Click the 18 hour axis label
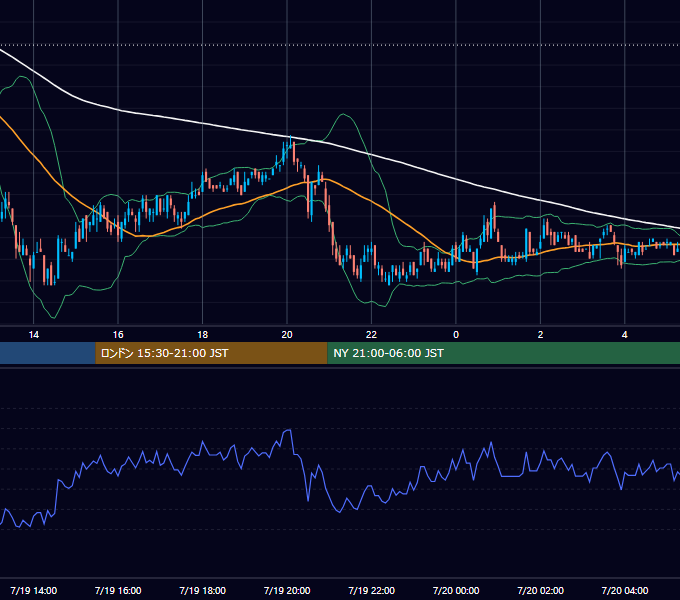 (x=203, y=335)
